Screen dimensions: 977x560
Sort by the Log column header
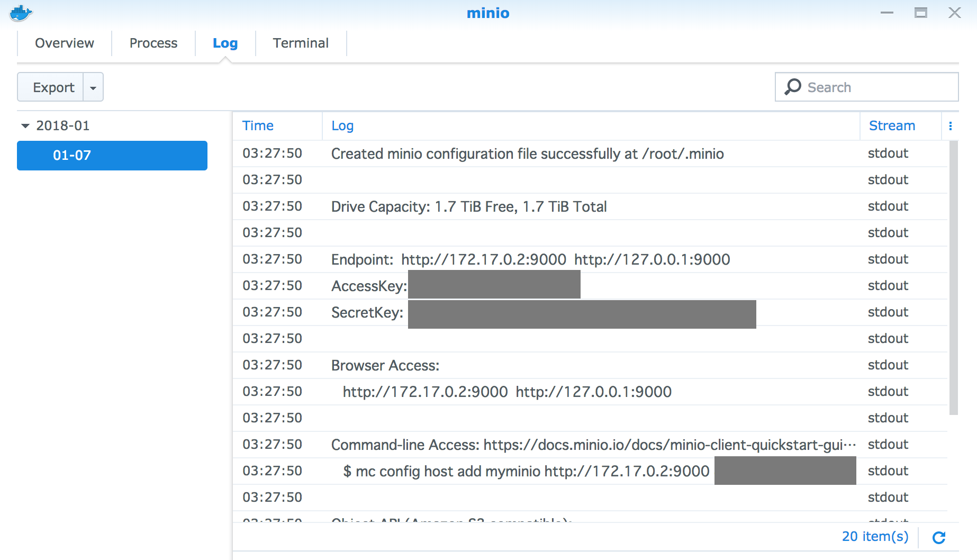coord(591,126)
